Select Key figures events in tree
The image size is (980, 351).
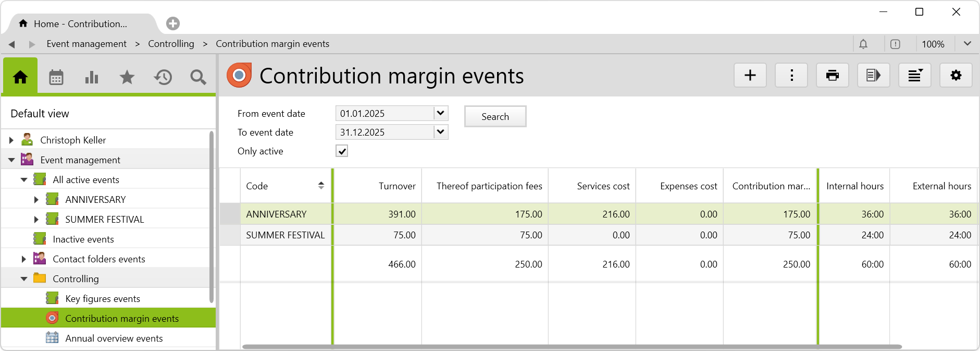(x=103, y=299)
